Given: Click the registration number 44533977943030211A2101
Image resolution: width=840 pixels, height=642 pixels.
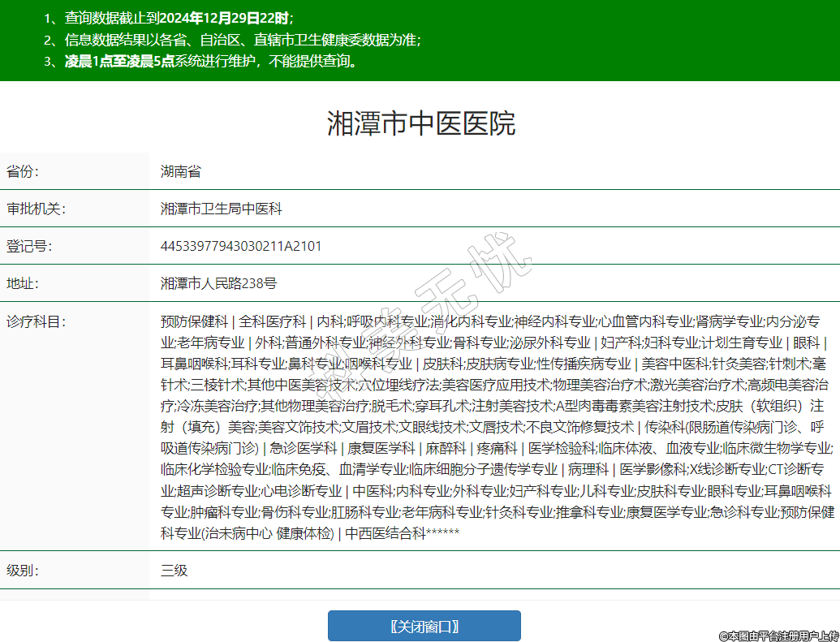Looking at the screenshot, I should coord(240,246).
